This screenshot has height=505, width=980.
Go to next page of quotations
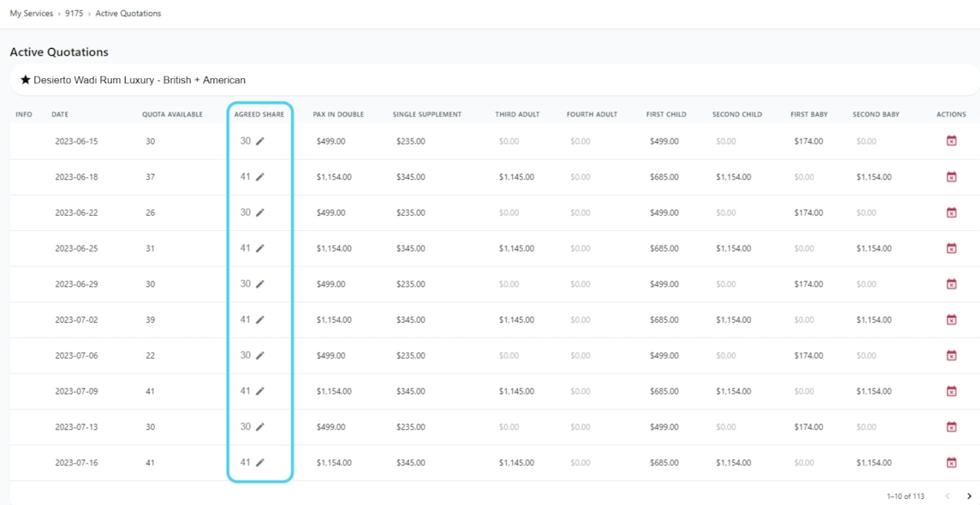[x=969, y=497]
